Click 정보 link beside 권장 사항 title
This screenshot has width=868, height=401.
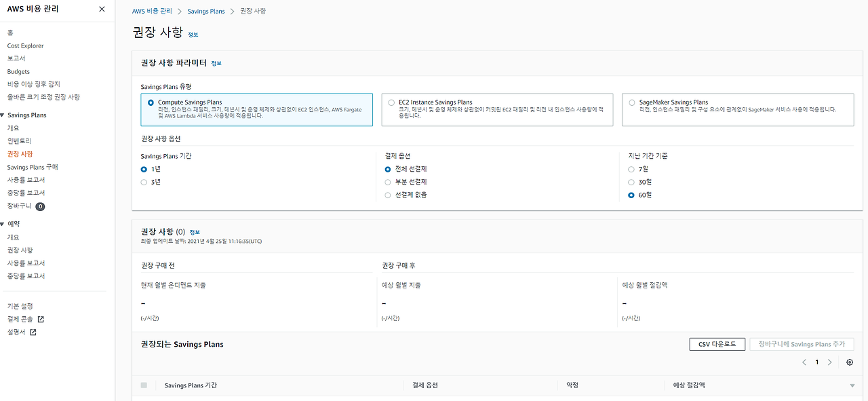193,34
